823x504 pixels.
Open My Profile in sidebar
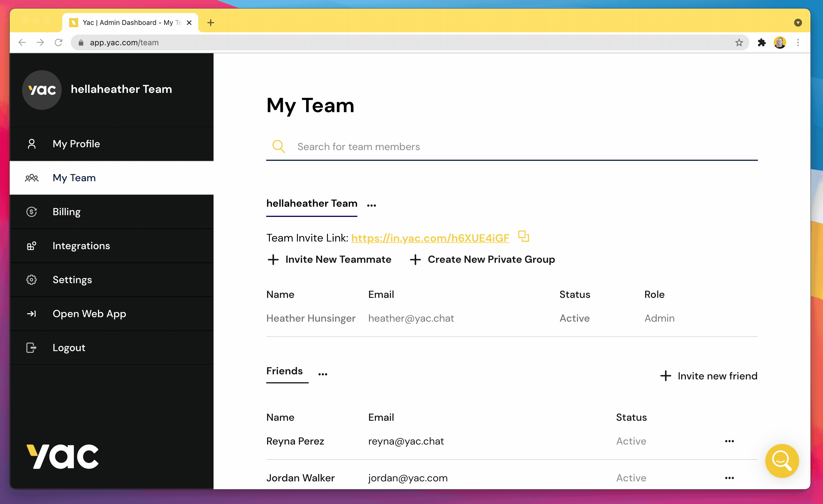pyautogui.click(x=112, y=144)
